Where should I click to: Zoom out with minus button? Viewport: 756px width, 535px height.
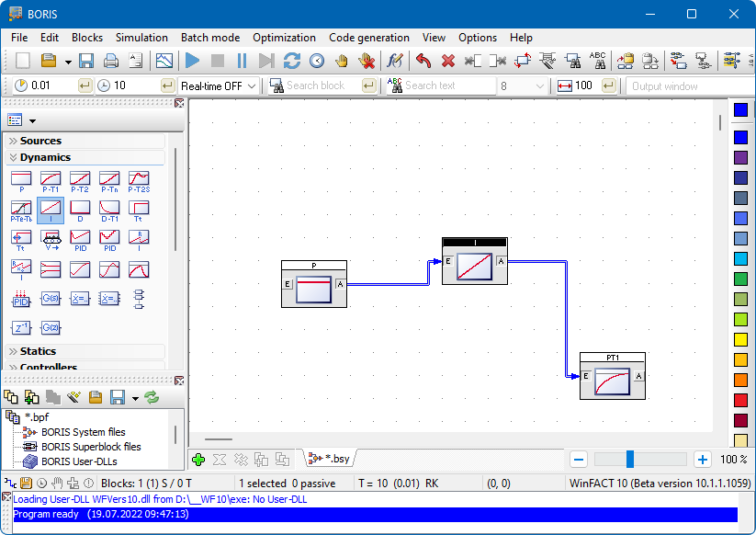click(x=579, y=460)
